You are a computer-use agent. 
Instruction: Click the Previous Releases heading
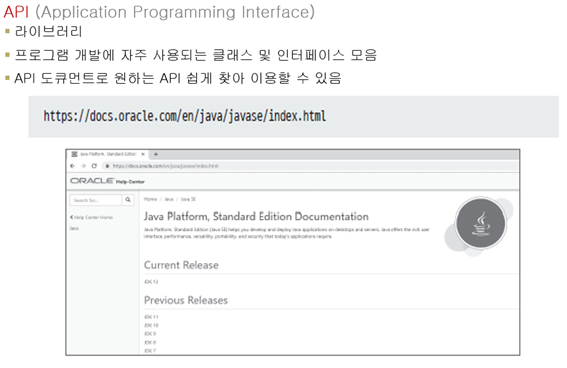coord(186,300)
